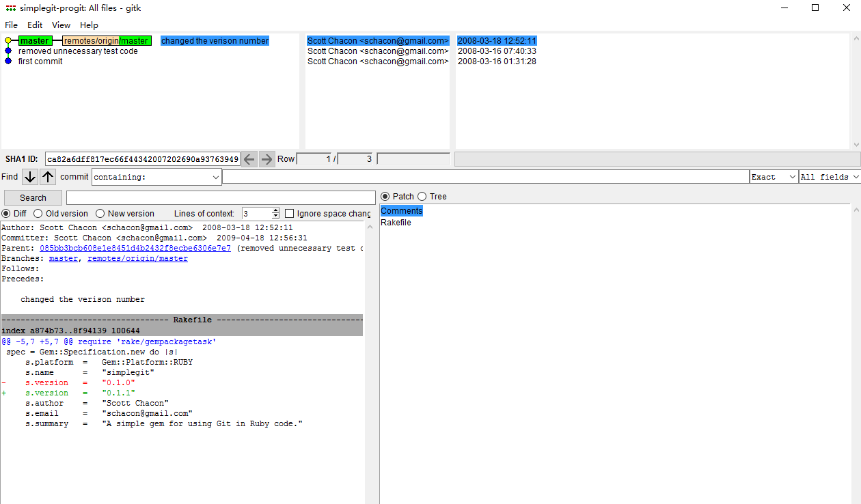Click date 2008-03-16 07:40:33
The image size is (861, 504).
point(497,51)
